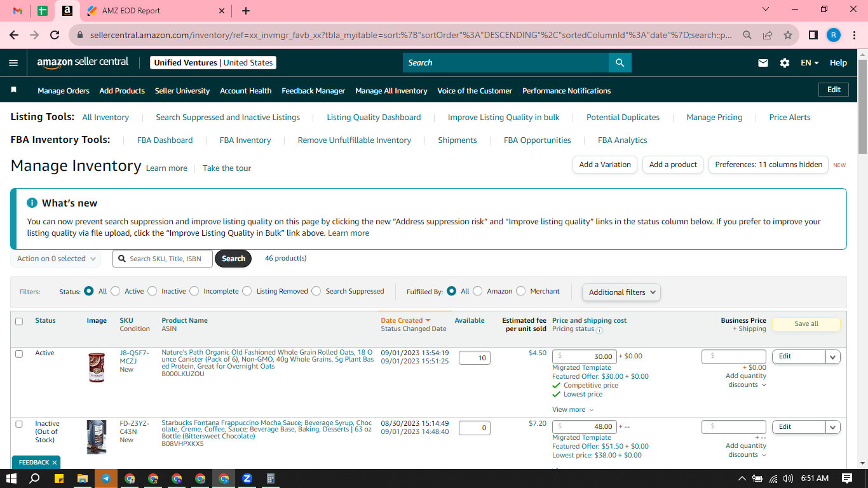Screen dimensions: 868x488
Task: Open Voice of the Customer
Action: coord(475,91)
